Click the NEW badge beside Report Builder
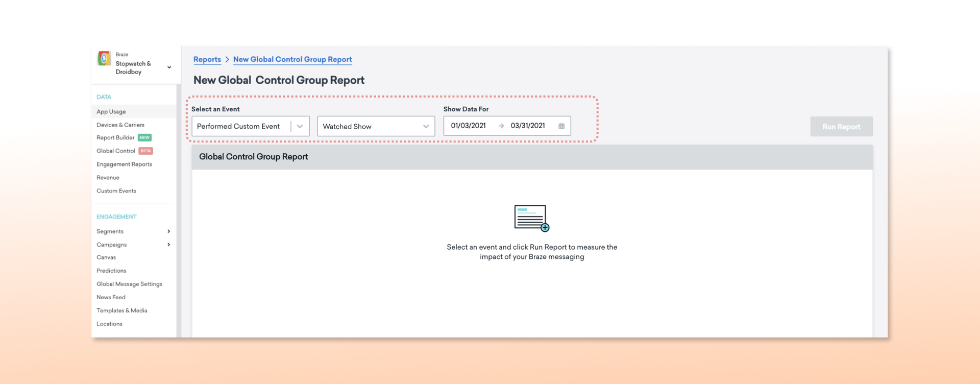Screen dimensions: 980x384 coord(145,138)
